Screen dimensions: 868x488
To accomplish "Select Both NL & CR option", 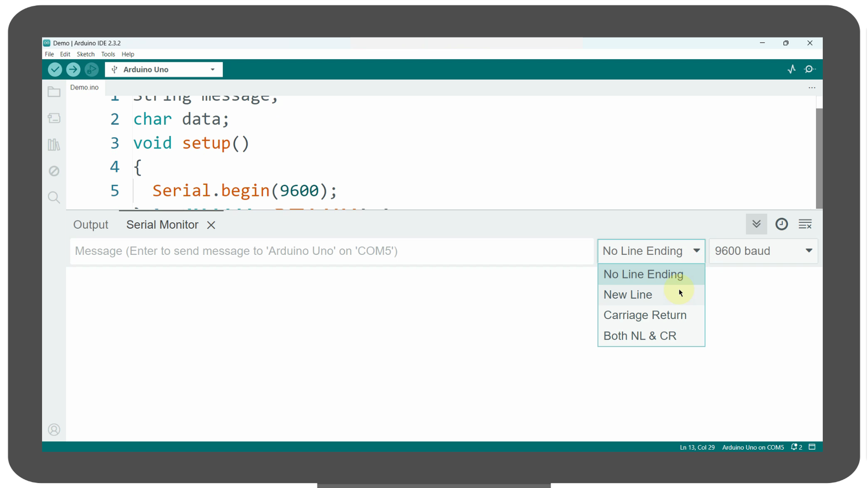I will [x=651, y=336].
